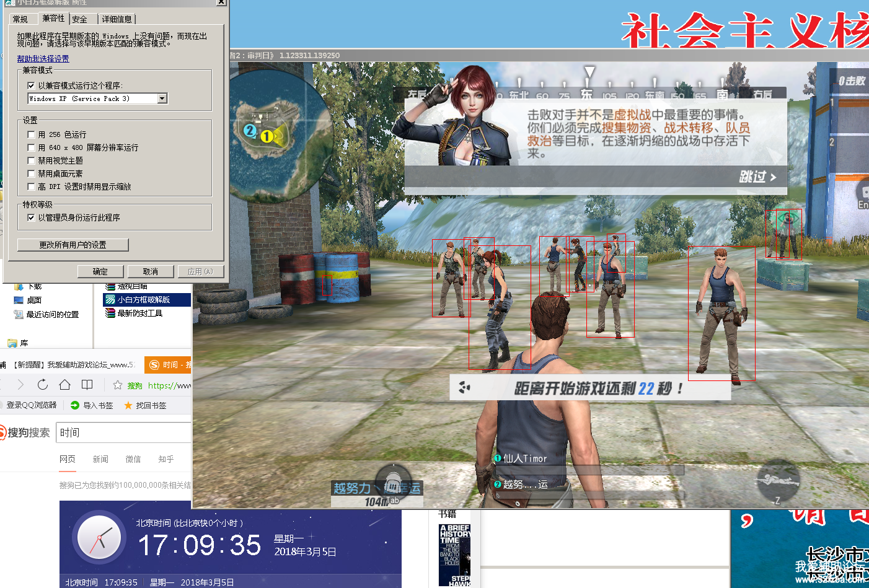Image resolution: width=869 pixels, height=588 pixels.
Task: Click the browser forward arrow
Action: 20,385
